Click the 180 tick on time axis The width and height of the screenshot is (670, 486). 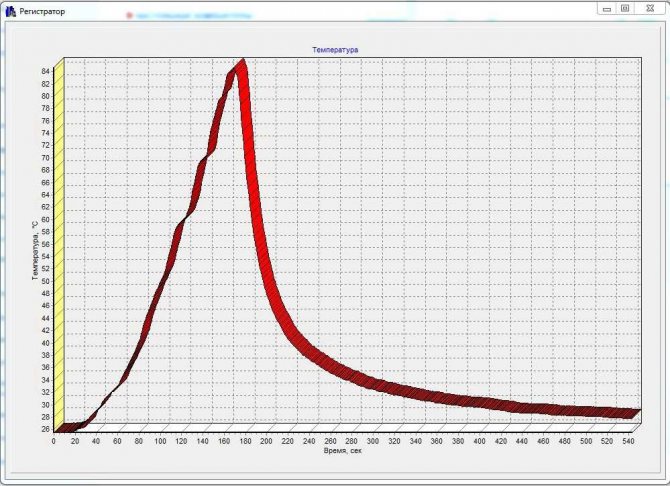pos(245,440)
